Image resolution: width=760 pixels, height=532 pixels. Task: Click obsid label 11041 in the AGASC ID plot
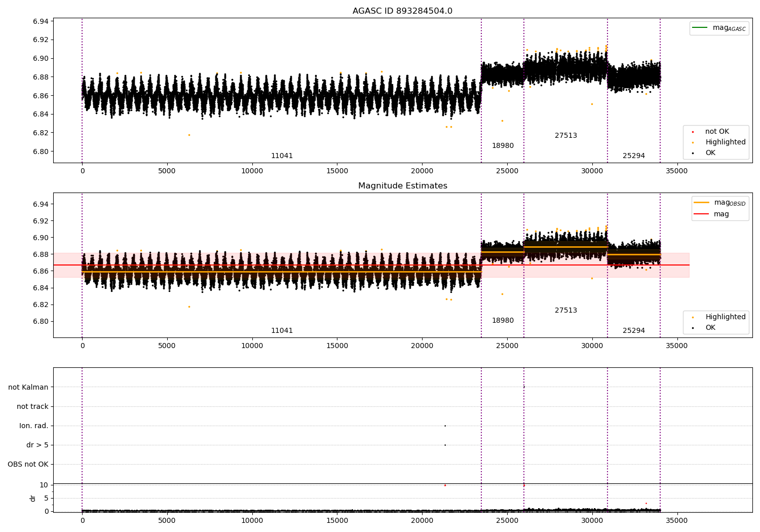click(x=282, y=156)
